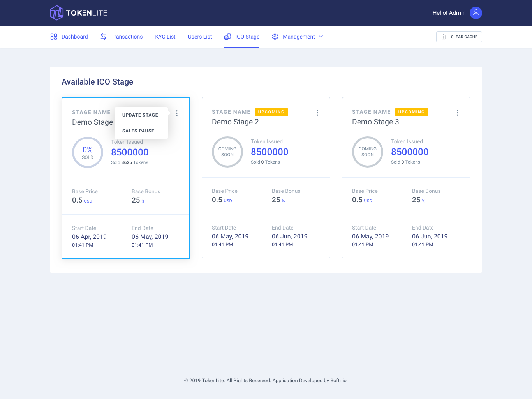Open Demo Stage 3 three-dot menu
Image resolution: width=532 pixels, height=399 pixels.
(x=458, y=113)
